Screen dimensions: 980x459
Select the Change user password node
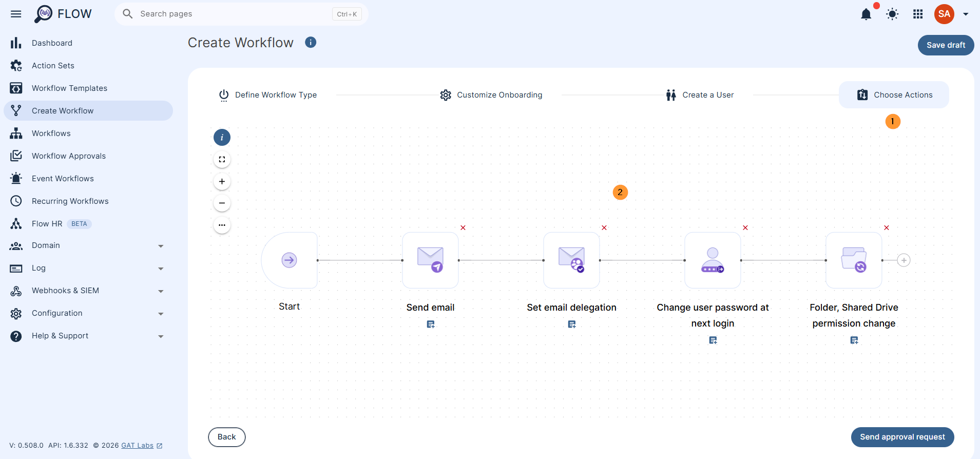(x=713, y=260)
